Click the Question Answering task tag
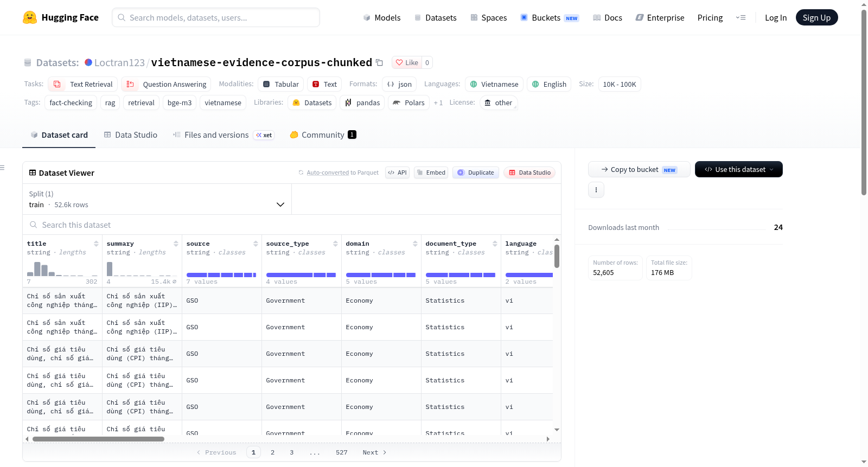868x467 pixels. click(x=166, y=84)
